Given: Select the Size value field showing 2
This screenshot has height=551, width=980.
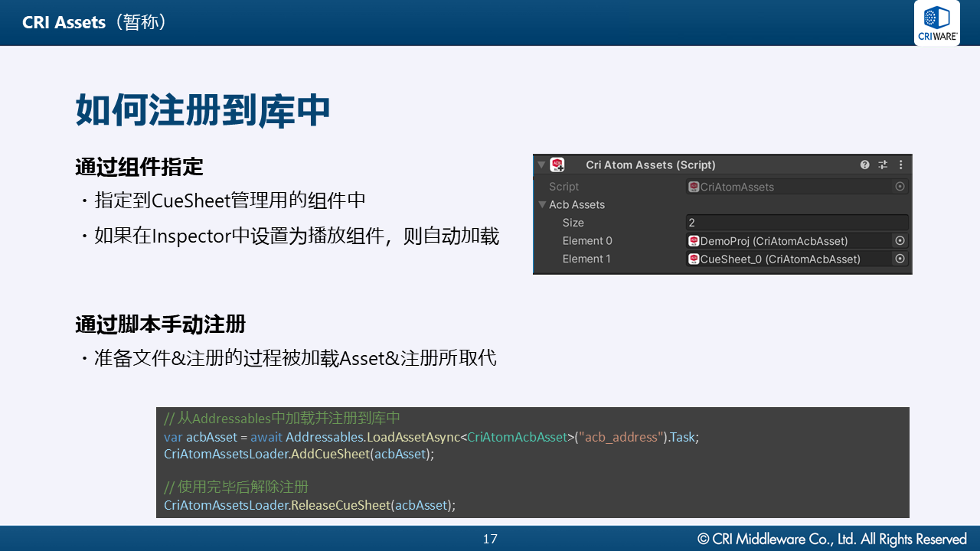Looking at the screenshot, I should point(796,223).
